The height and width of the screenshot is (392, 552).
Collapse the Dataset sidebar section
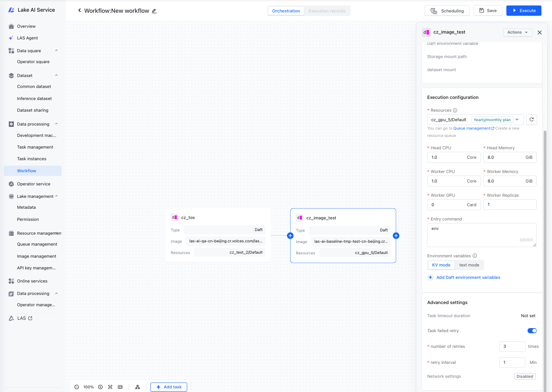click(57, 76)
